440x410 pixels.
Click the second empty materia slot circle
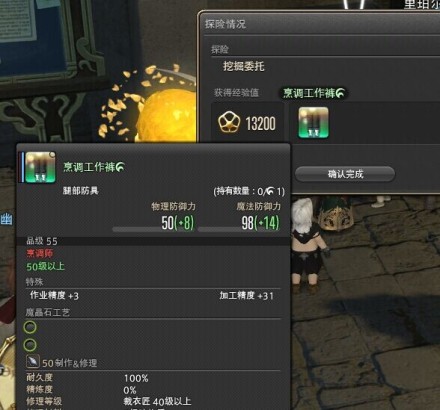click(30, 345)
